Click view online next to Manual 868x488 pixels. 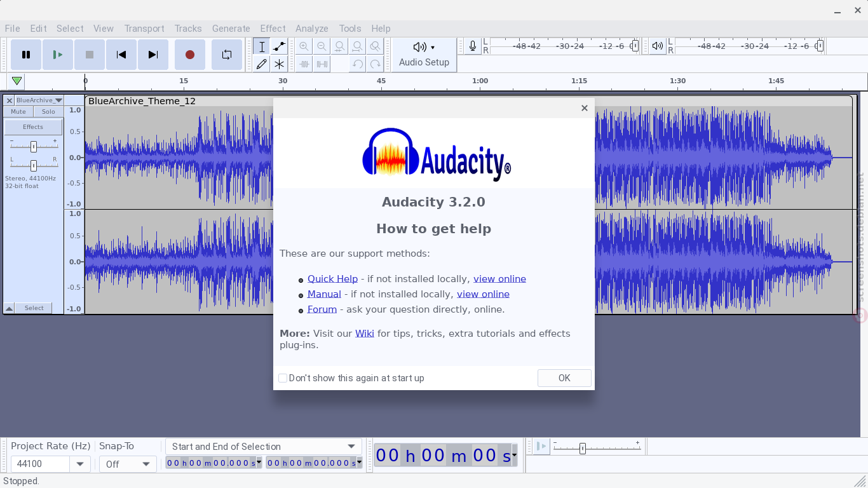pyautogui.click(x=483, y=294)
